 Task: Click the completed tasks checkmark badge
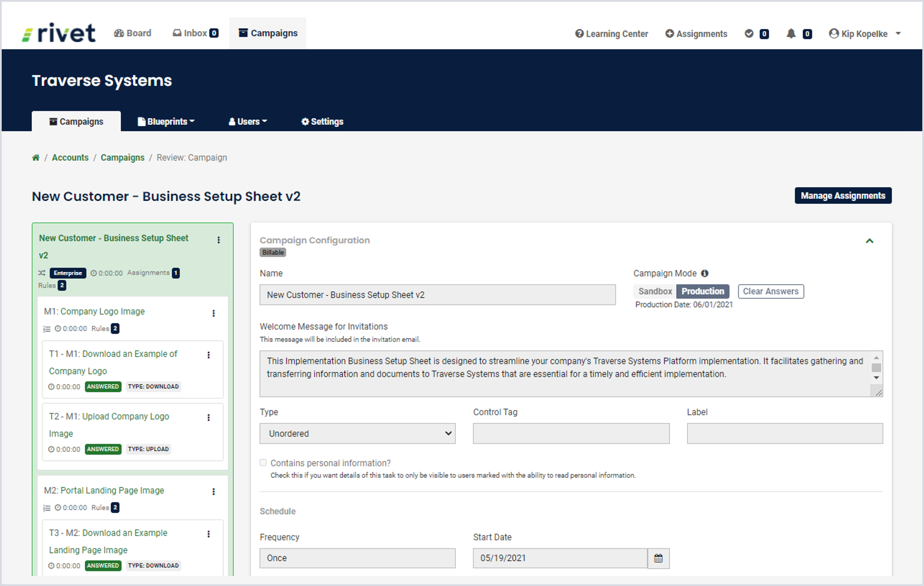[748, 34]
